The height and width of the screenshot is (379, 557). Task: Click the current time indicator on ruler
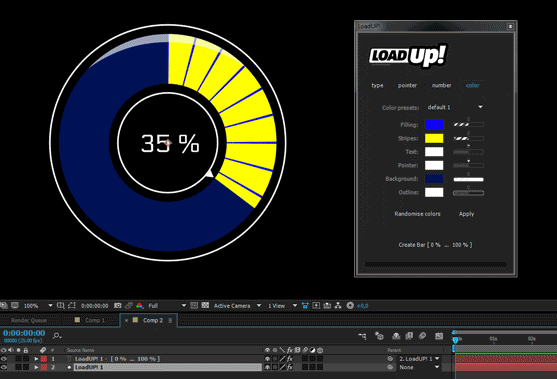click(455, 340)
